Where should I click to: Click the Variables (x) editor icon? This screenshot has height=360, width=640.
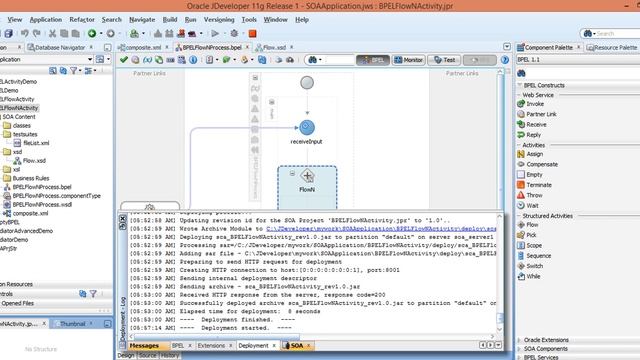[147, 60]
